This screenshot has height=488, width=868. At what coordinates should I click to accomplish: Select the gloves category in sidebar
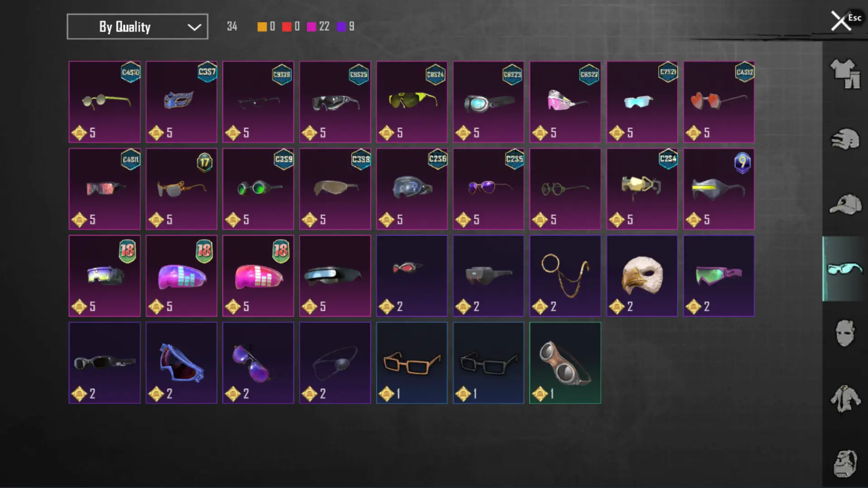tap(844, 139)
